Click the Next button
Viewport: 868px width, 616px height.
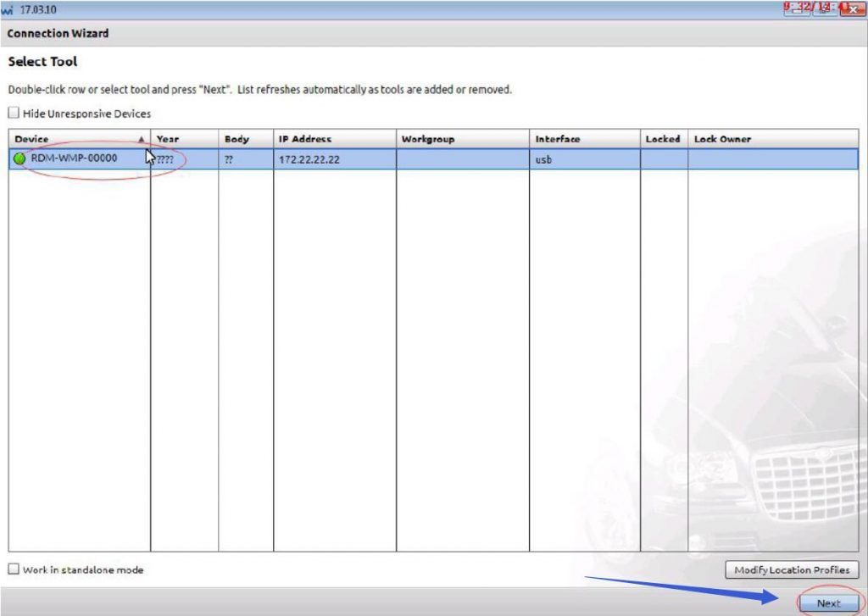(x=828, y=603)
